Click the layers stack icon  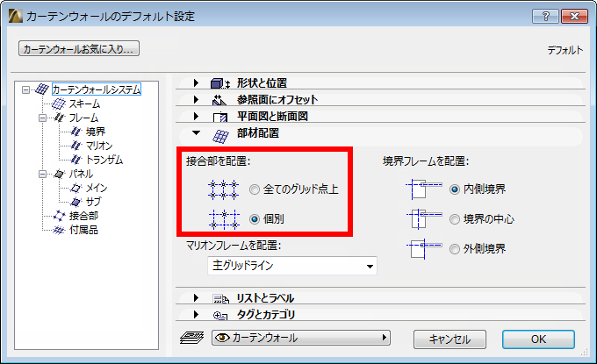point(192,338)
